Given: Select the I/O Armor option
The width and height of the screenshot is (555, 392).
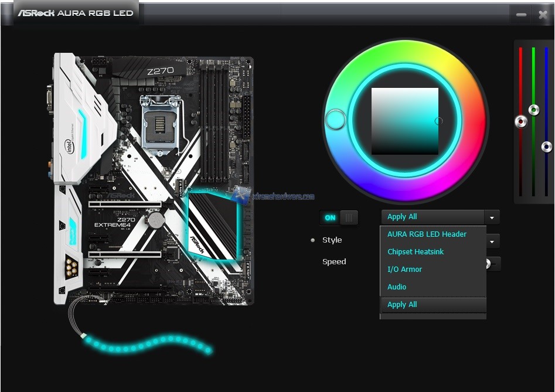Looking at the screenshot, I should 404,269.
